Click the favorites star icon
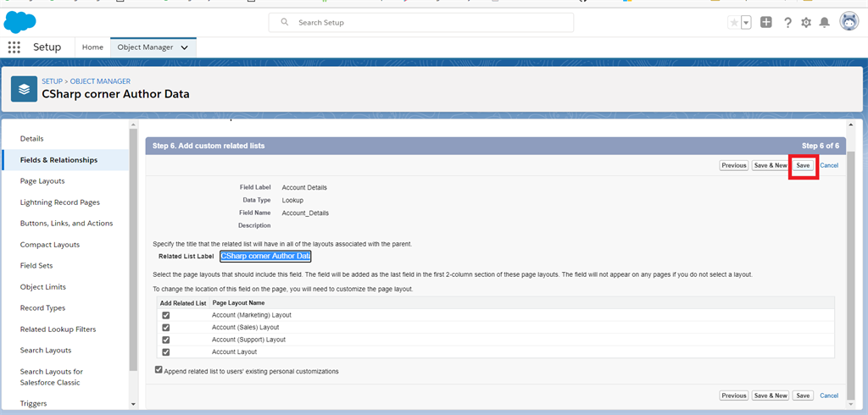Viewport: 868px width, 415px height. pos(734,23)
